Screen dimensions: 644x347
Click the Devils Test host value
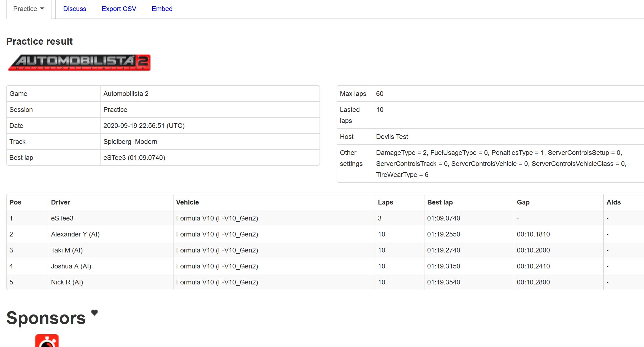coord(392,137)
